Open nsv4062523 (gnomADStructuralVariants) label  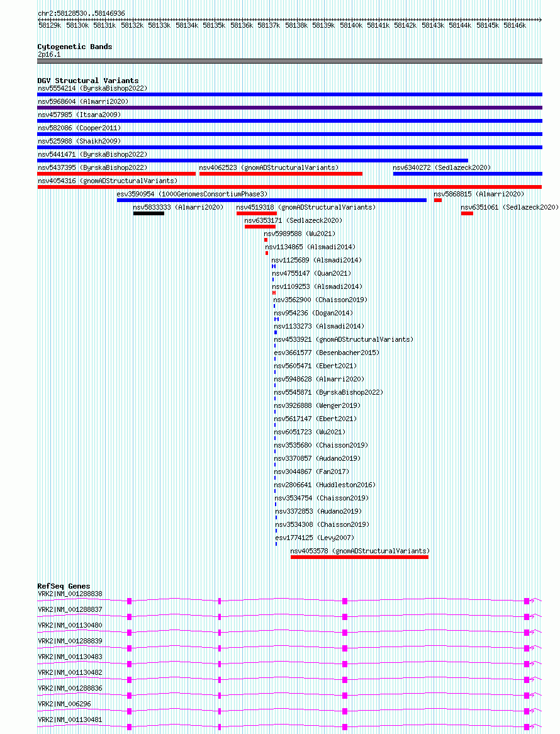pos(269,167)
